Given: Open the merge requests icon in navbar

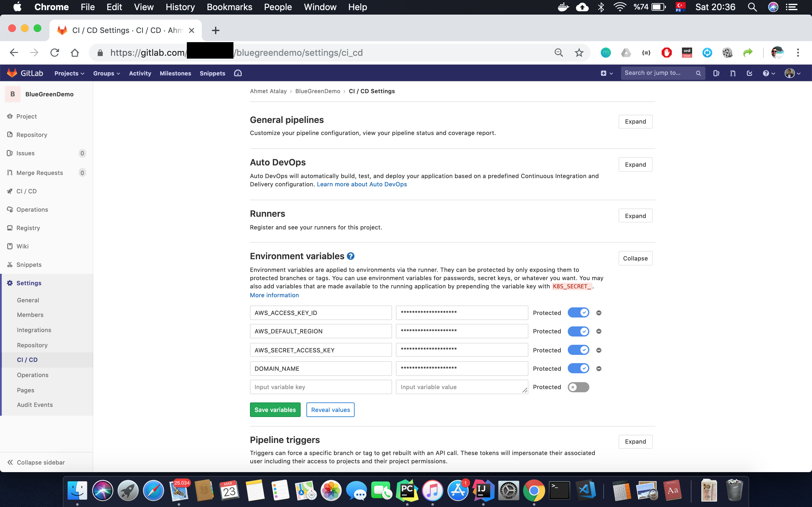Looking at the screenshot, I should 732,74.
